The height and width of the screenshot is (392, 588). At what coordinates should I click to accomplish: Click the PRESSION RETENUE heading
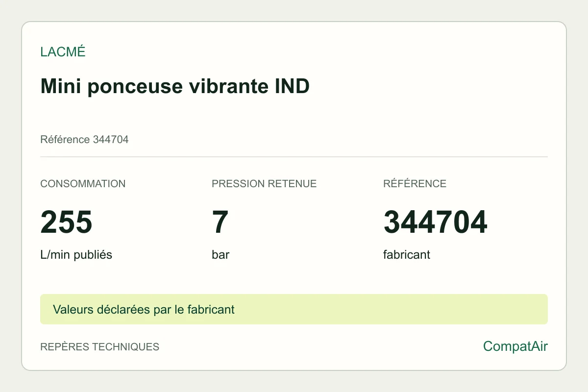pyautogui.click(x=264, y=184)
